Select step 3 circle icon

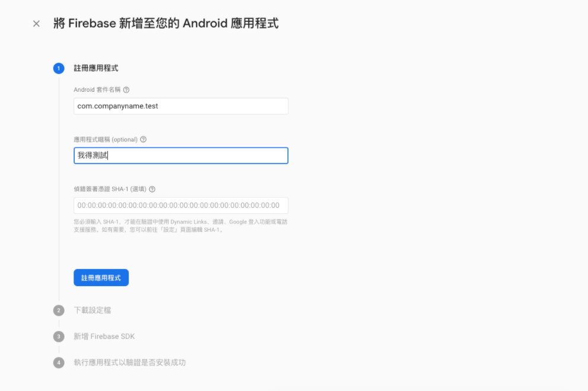point(59,336)
